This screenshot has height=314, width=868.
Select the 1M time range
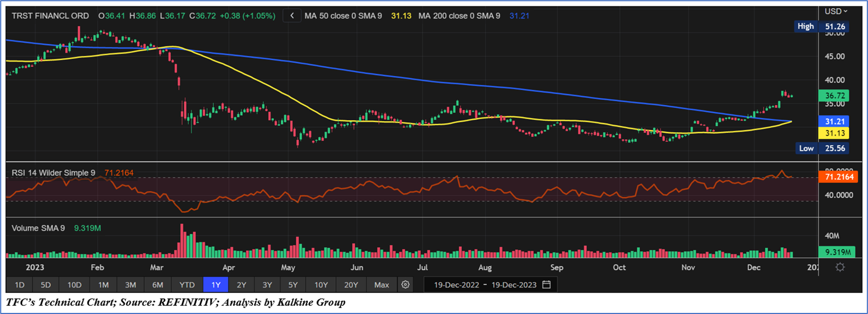[x=104, y=284]
